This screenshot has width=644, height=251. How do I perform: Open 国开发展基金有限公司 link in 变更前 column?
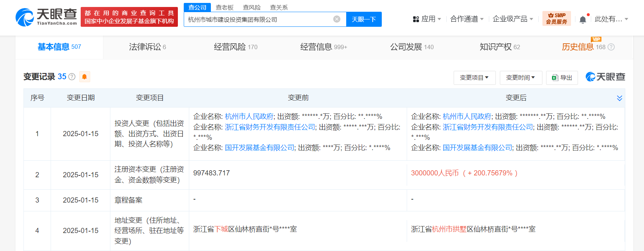coord(260,148)
